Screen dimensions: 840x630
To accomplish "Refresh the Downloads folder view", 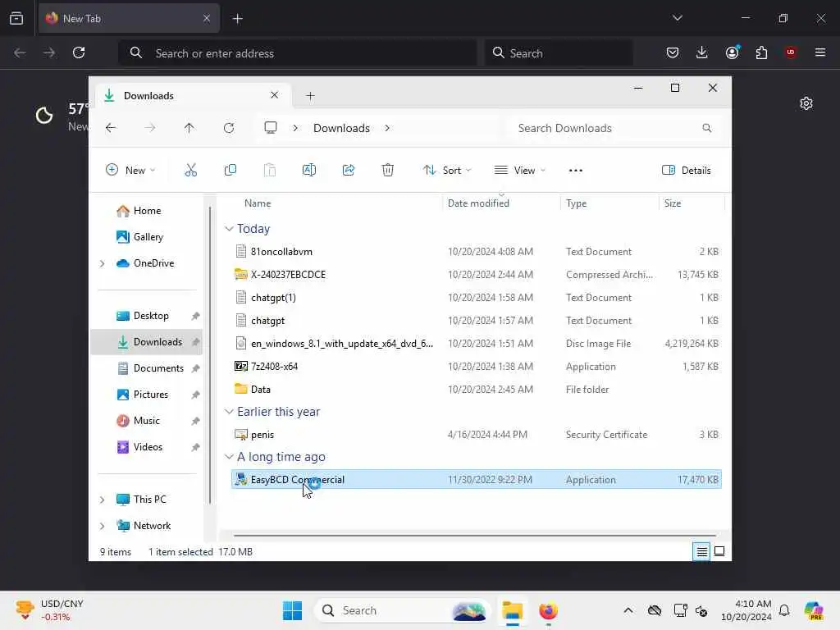I will point(229,128).
